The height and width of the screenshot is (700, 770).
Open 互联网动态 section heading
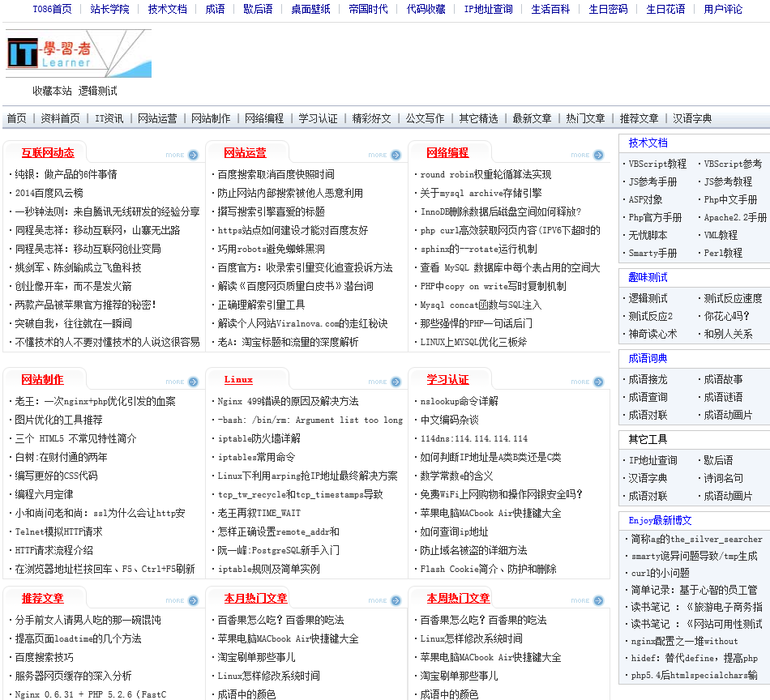(x=48, y=152)
